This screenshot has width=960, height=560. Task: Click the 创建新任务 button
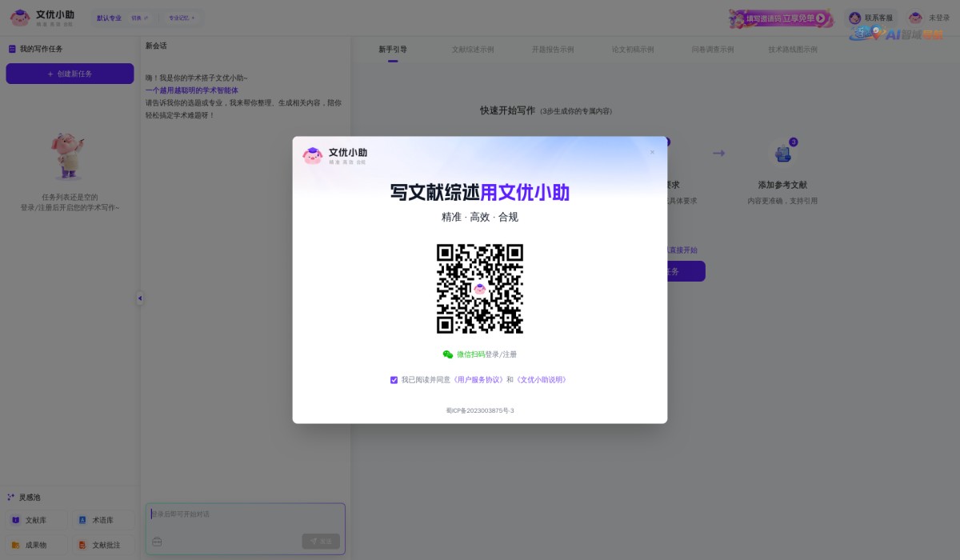70,74
